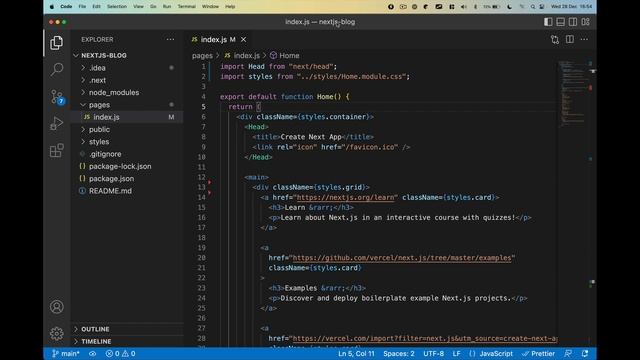Open Spotlight search in menu bar
640x360 pixels.
(533, 7)
